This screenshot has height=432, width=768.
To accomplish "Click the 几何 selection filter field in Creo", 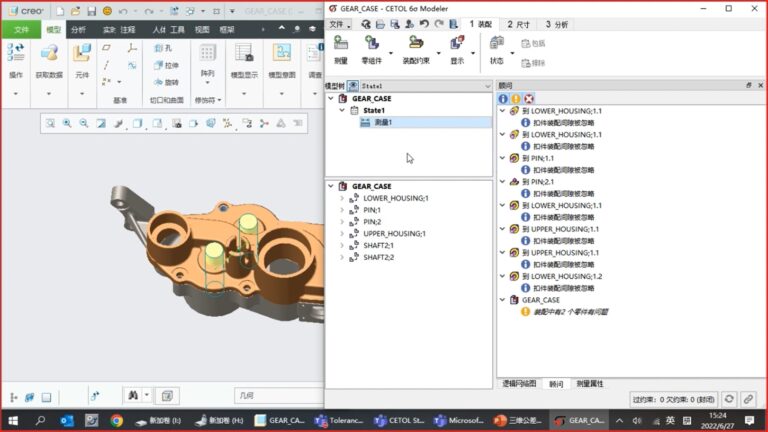I will 279,395.
